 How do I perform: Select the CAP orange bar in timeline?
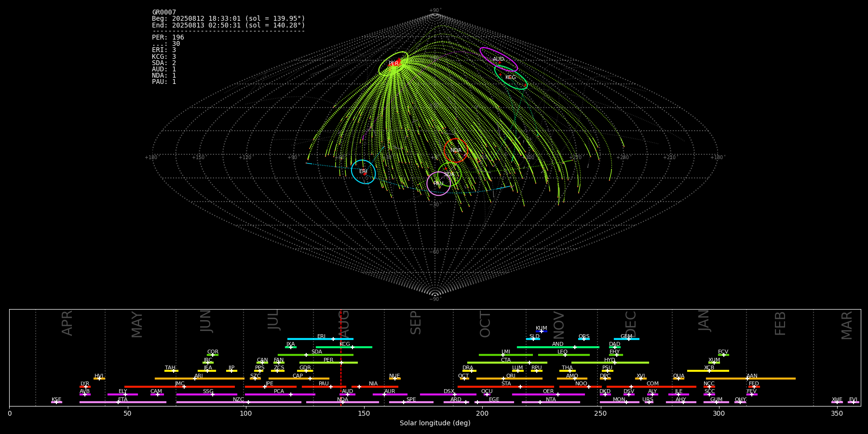tap(299, 379)
